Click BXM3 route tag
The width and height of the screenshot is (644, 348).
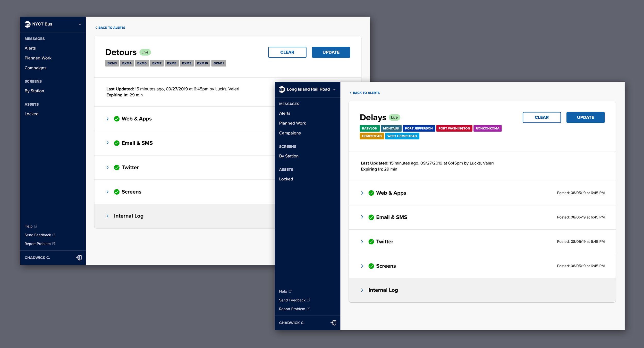point(112,63)
